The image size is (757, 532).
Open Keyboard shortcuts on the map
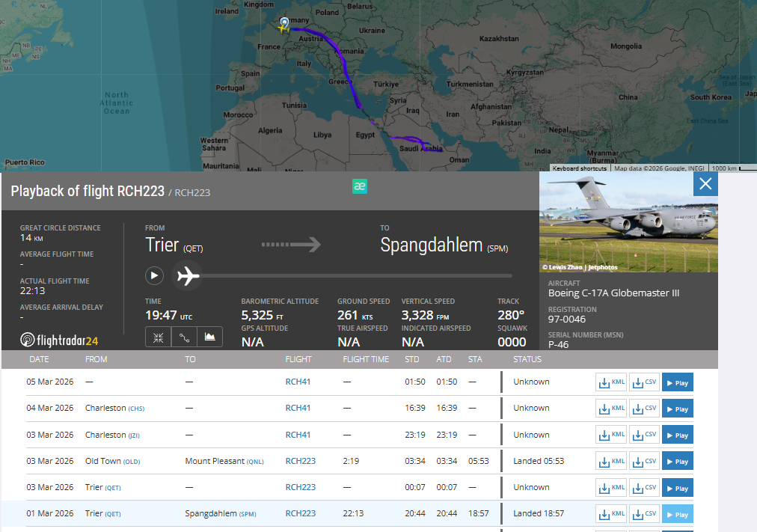(x=579, y=168)
